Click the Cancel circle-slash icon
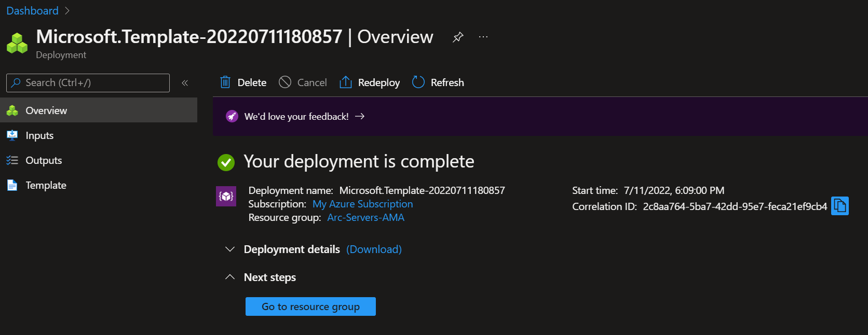 point(285,82)
